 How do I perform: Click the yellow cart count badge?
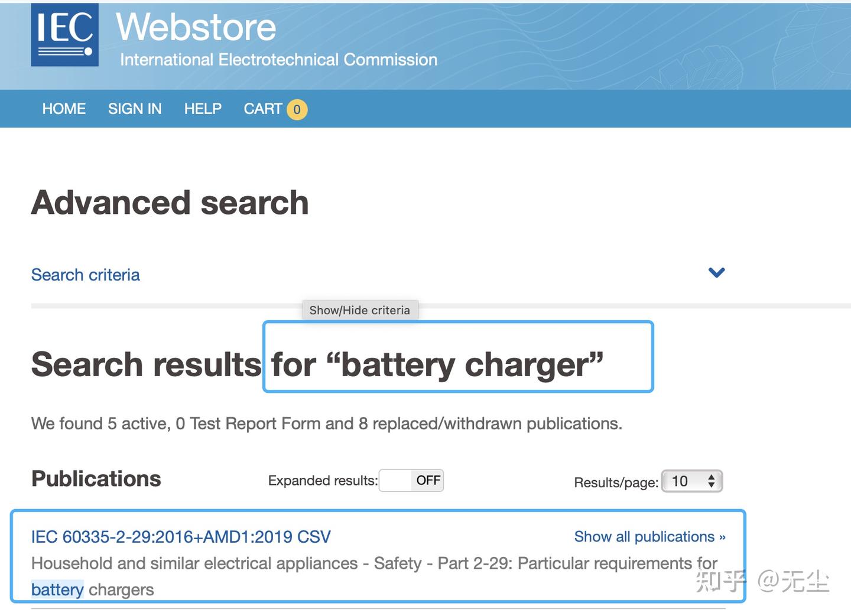297,109
